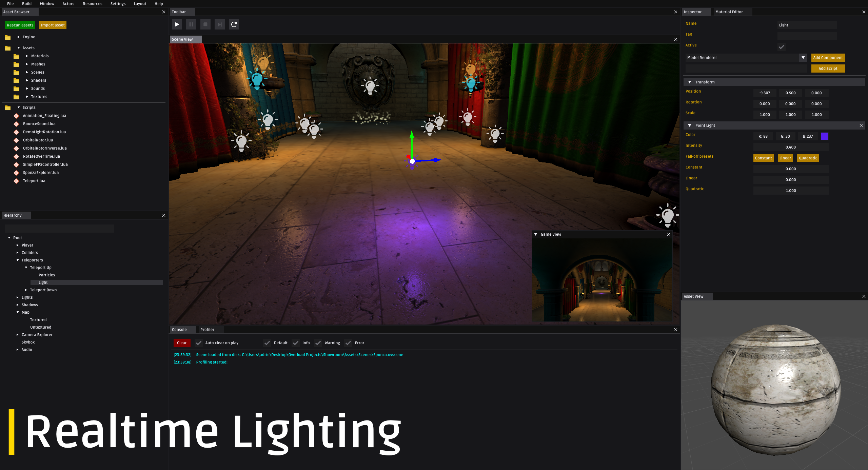Toggle Auto clear on play checkbox
The width and height of the screenshot is (868, 470).
pos(198,342)
